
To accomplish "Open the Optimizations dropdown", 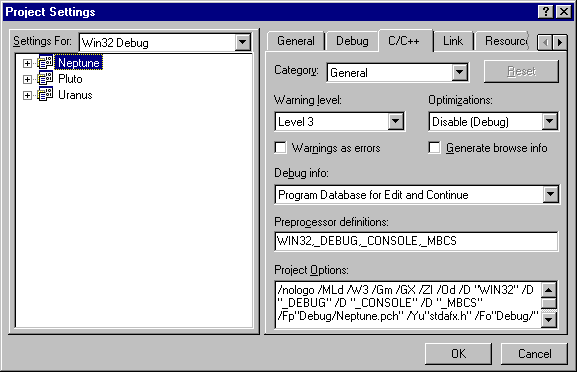I will click(x=549, y=121).
